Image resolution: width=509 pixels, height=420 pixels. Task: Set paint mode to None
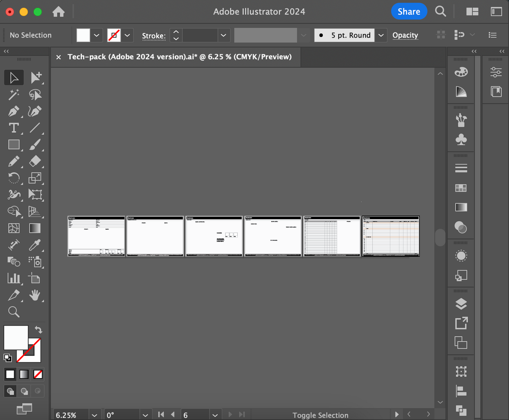(38, 374)
